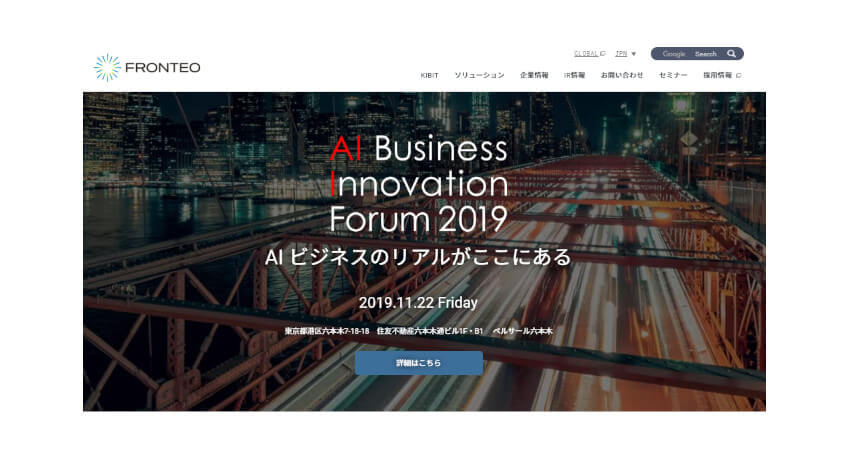Open the ソリューション menu item

[x=479, y=75]
